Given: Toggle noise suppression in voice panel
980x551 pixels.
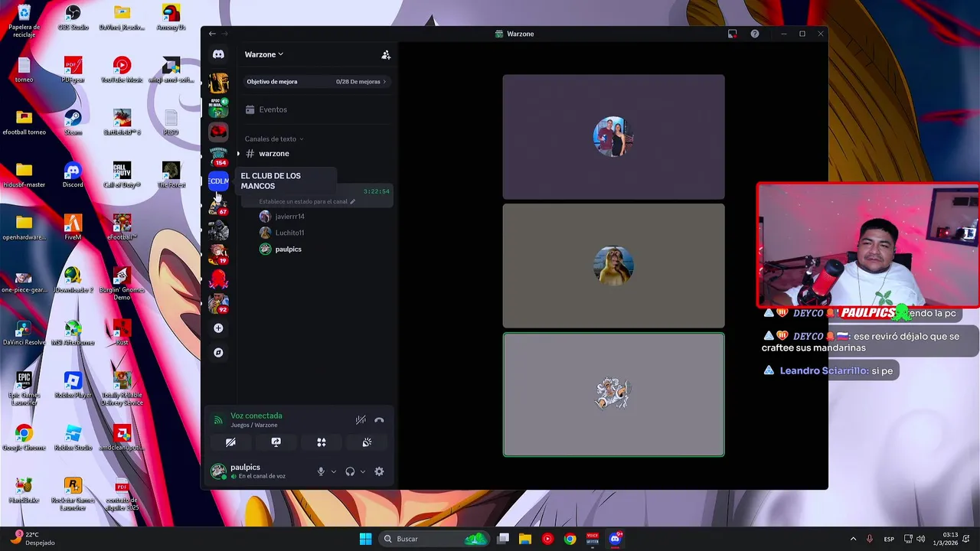Looking at the screenshot, I should tap(361, 419).
